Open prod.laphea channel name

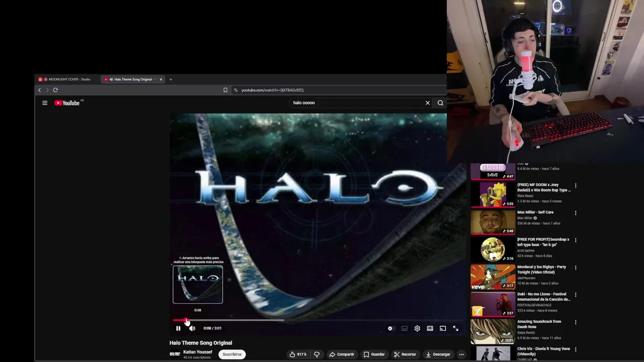click(526, 250)
